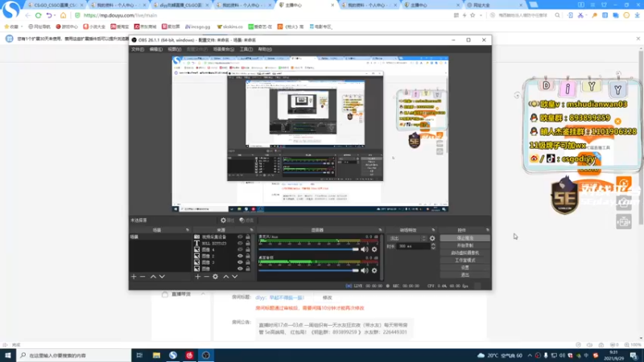Viewport: 644px width, 362px height.
Task: Toggle visibility of the last 图像 source
Action: [x=240, y=269]
